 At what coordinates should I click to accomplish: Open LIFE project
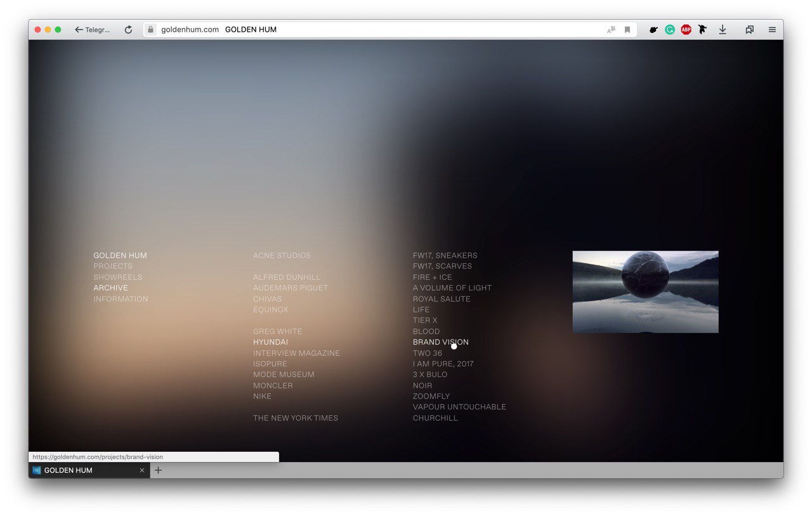tap(421, 310)
